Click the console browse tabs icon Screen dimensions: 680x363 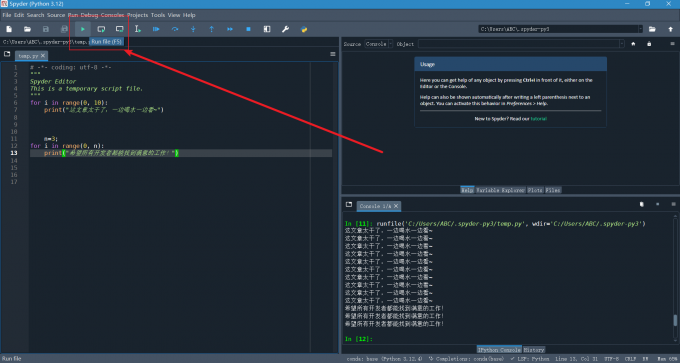[349, 204]
